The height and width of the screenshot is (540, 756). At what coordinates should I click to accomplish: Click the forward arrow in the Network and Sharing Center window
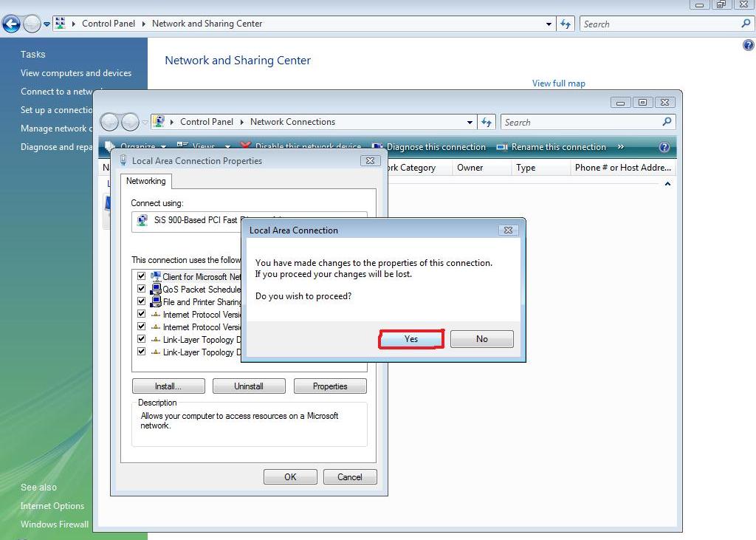coord(32,24)
